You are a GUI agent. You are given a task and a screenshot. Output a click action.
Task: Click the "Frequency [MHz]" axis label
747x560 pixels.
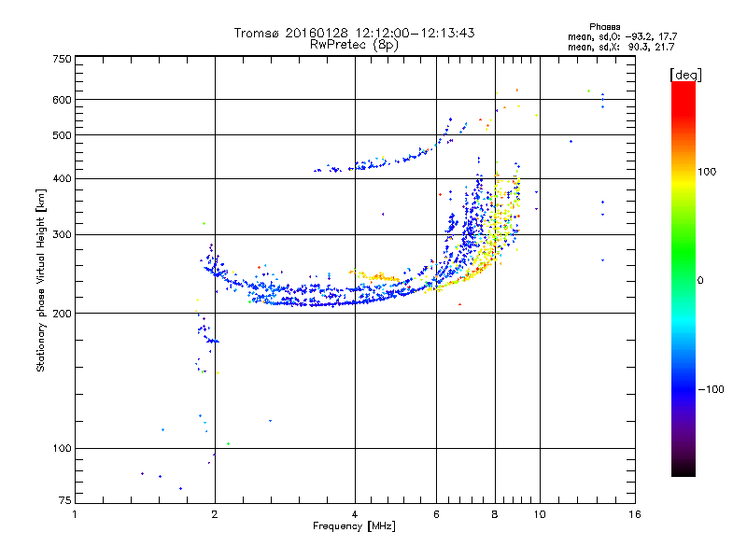click(354, 526)
